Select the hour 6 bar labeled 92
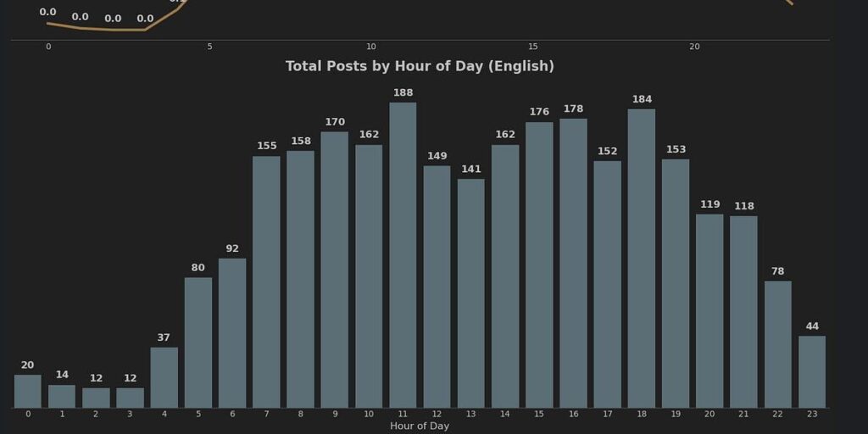 click(232, 333)
